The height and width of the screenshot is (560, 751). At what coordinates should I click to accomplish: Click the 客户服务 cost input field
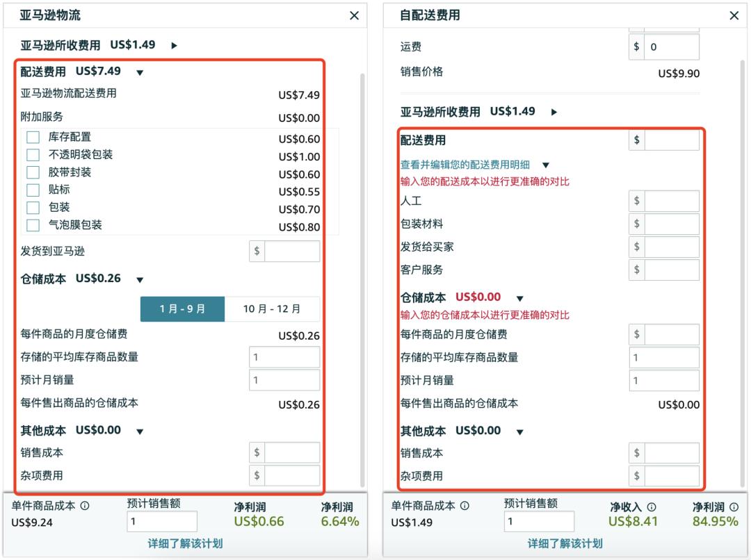click(x=672, y=270)
